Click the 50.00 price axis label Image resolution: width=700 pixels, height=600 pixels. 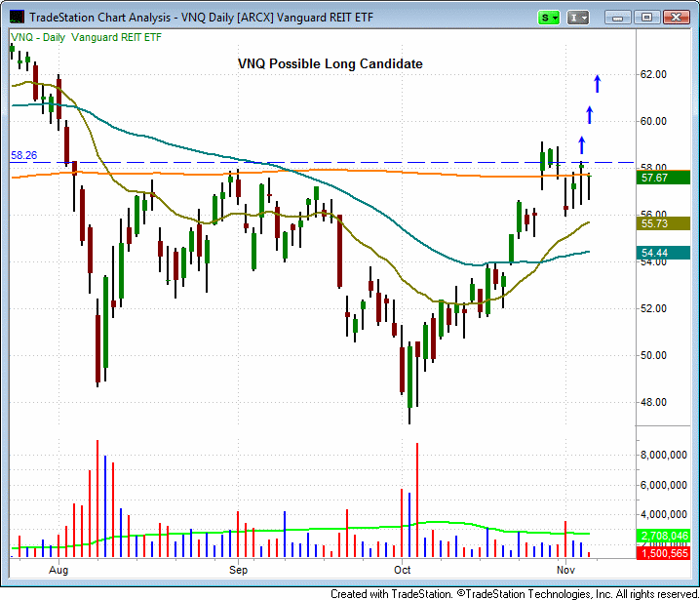[x=653, y=355]
